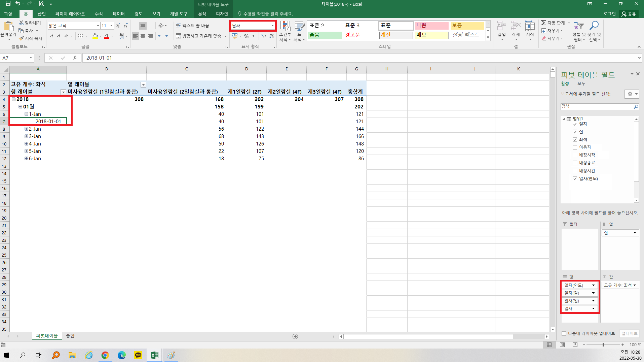Check the 이용자 field checkbox

[x=575, y=147]
